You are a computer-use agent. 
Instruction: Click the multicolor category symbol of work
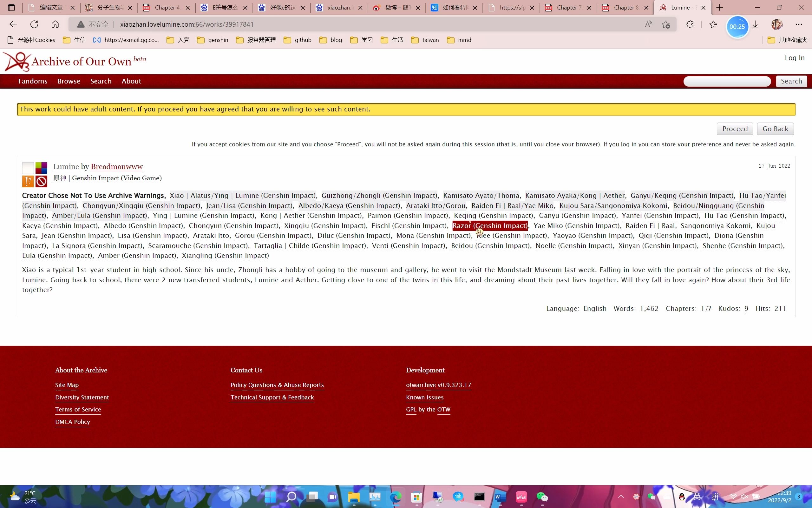tap(41, 168)
